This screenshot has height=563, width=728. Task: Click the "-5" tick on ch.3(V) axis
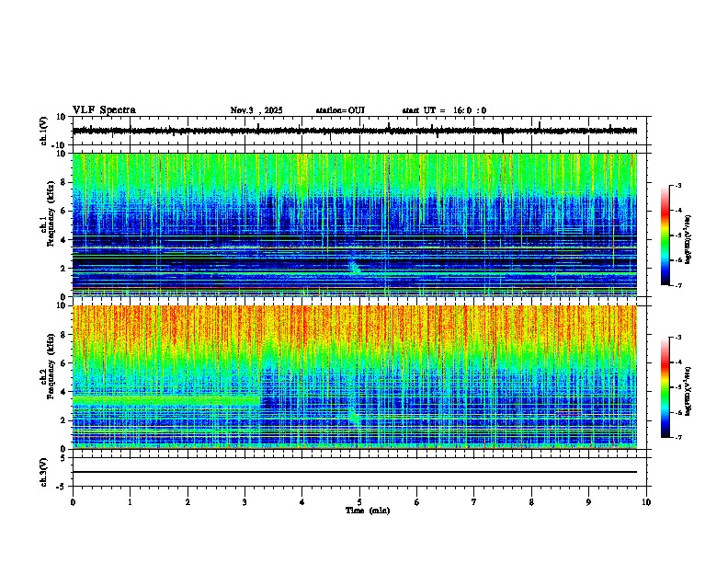click(62, 487)
